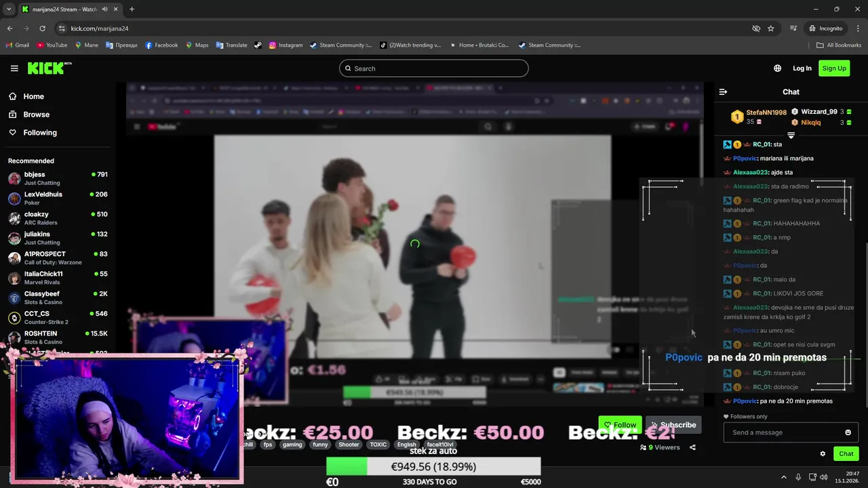Screen dimensions: 868x488
Task: Open the Brutalci Home bookmark
Action: tap(479, 45)
